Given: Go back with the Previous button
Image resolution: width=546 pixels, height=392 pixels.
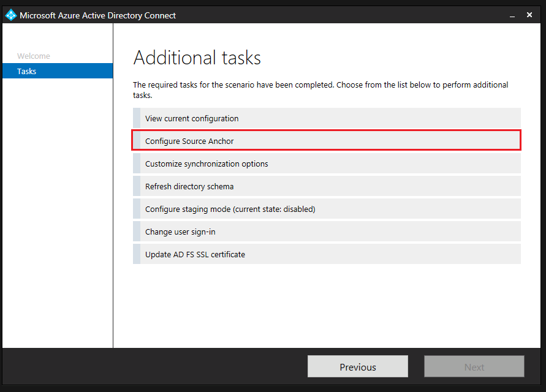Looking at the screenshot, I should pyautogui.click(x=357, y=367).
